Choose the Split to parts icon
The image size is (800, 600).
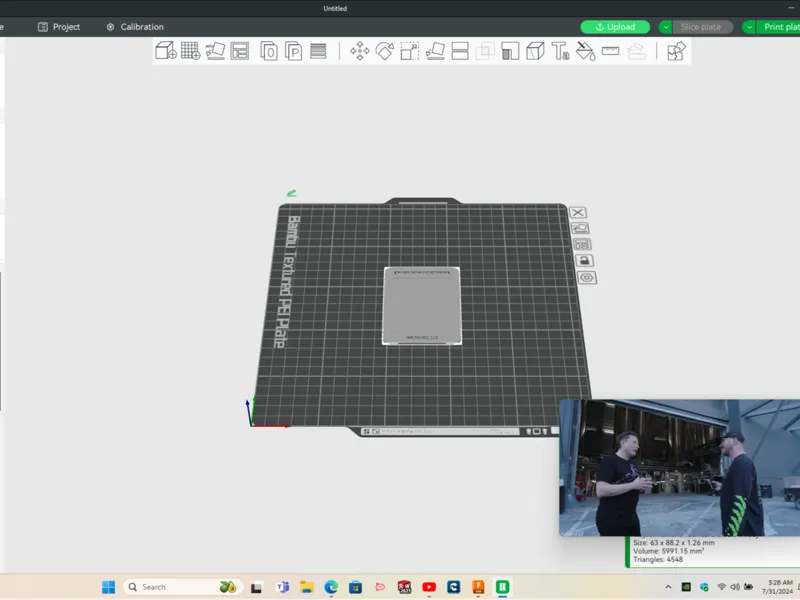[293, 51]
